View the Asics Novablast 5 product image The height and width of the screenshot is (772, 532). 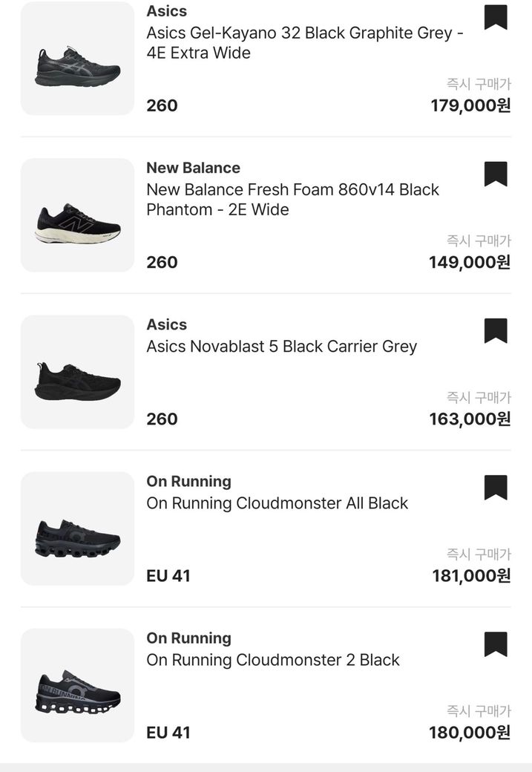[77, 372]
